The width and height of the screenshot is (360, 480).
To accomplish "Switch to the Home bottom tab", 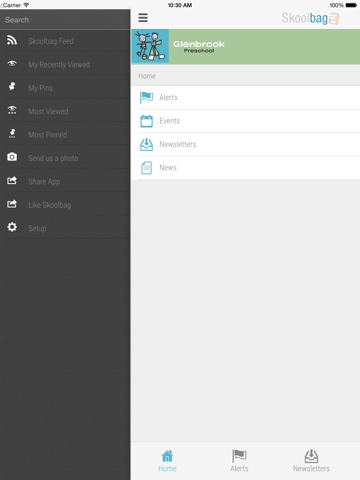I will tap(167, 461).
